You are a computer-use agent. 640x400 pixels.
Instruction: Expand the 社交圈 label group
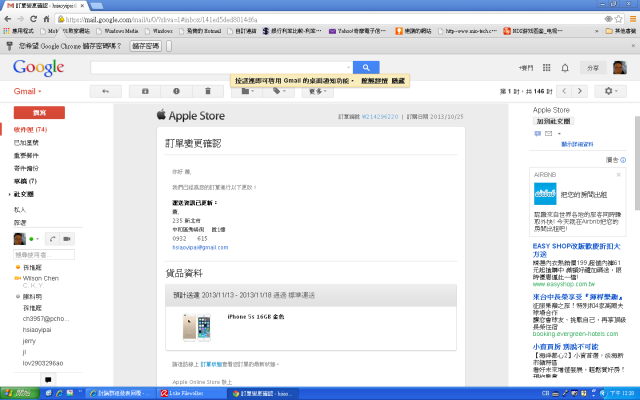[x=9, y=194]
